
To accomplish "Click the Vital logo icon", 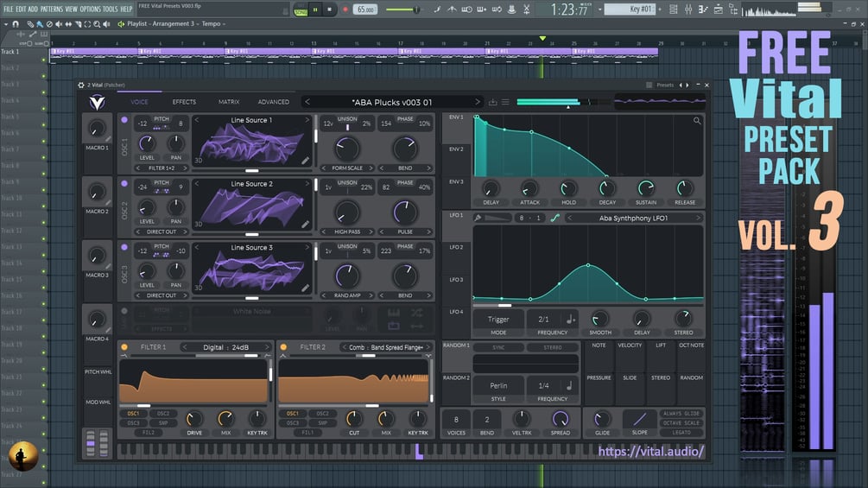I will (97, 102).
